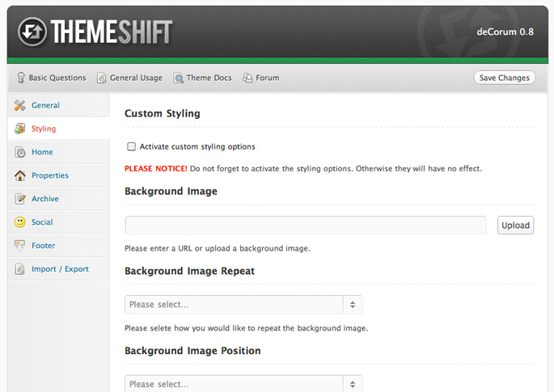Click the Basic Questions lightbulb icon
This screenshot has width=554, height=392.
point(20,78)
